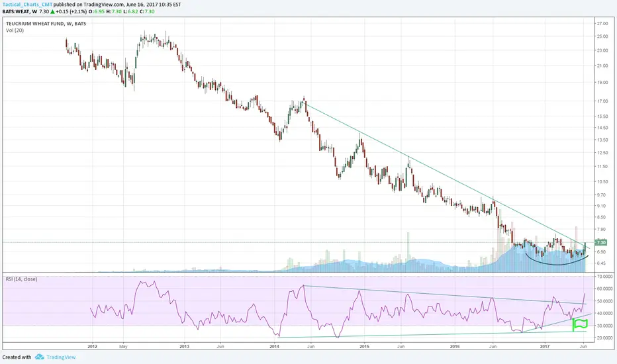Viewport: 617px width, 364px height.
Task: Click the Vol (20) indicator label
Action: point(15,30)
